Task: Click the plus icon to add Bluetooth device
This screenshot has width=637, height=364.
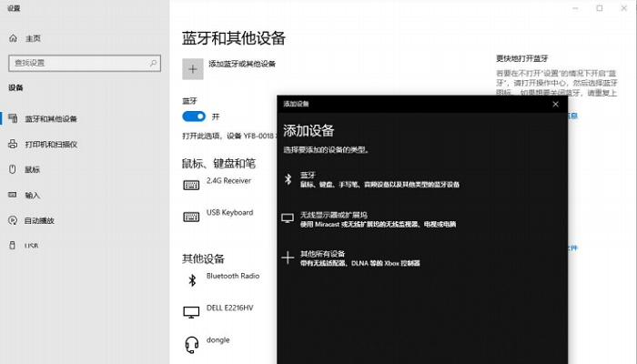Action: pos(192,66)
